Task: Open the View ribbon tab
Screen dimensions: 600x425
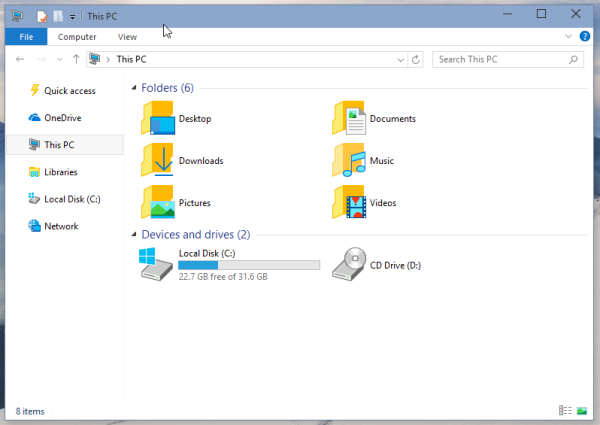Action: tap(127, 37)
